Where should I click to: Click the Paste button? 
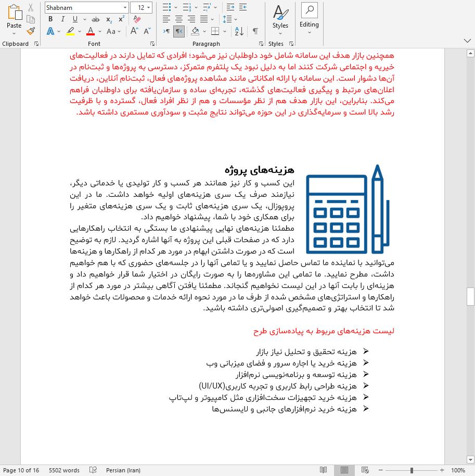14,18
